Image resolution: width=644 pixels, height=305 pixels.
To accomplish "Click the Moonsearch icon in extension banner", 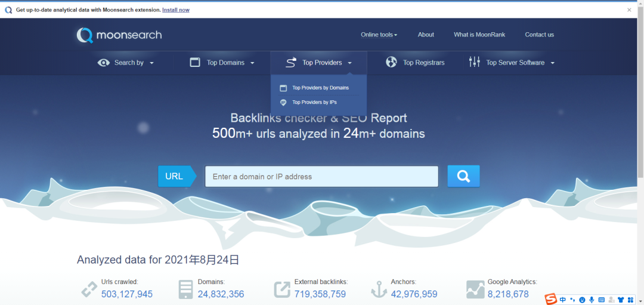I will click(x=8, y=10).
